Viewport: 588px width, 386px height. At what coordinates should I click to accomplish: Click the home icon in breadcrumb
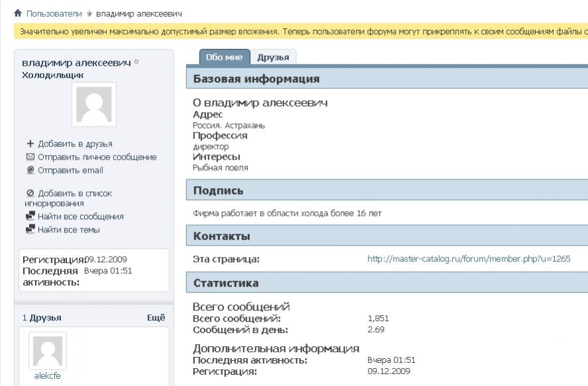pos(18,13)
